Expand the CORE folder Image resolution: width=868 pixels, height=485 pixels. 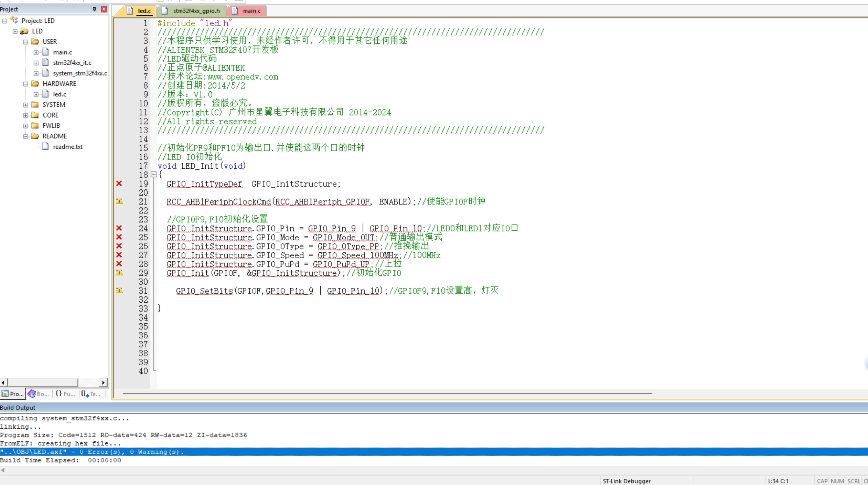pyautogui.click(x=26, y=115)
